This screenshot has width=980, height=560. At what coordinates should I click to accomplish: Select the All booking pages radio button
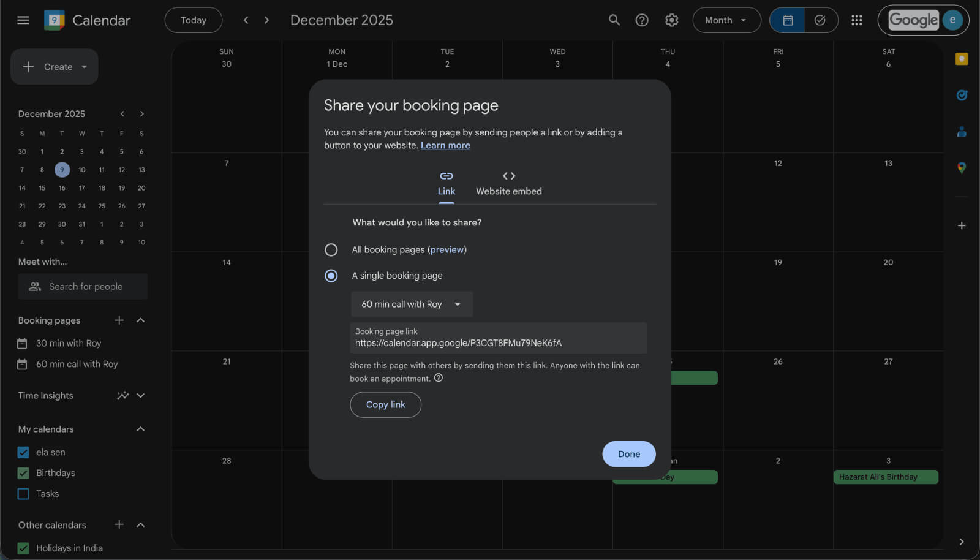[x=331, y=249]
